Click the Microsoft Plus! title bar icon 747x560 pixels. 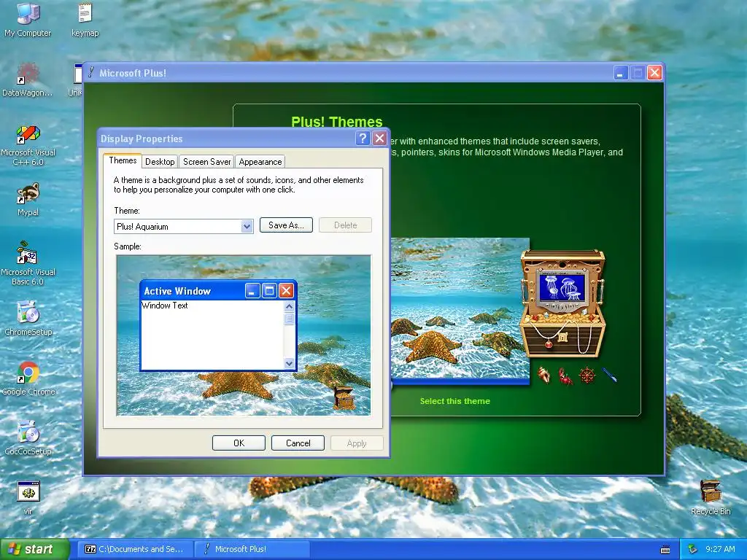point(91,72)
